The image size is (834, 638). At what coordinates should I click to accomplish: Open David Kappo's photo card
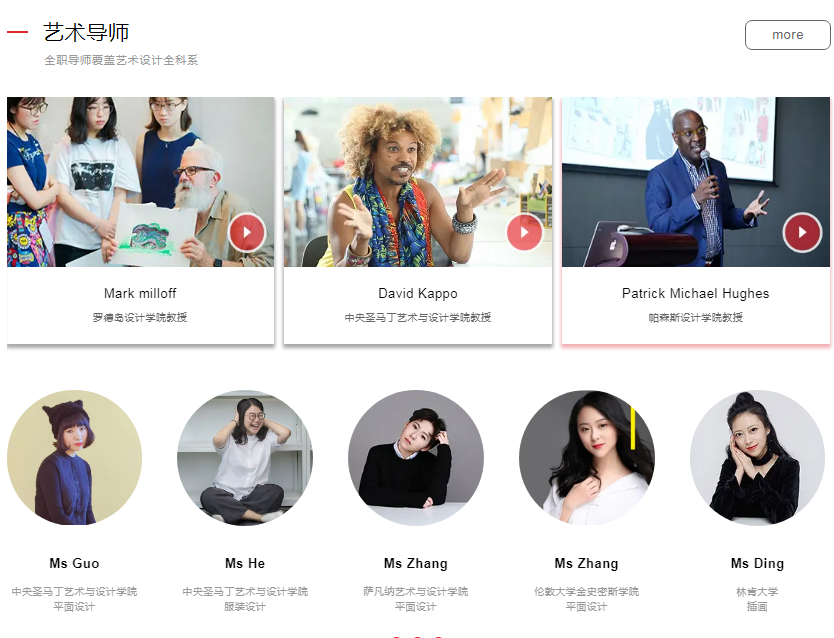tap(418, 182)
